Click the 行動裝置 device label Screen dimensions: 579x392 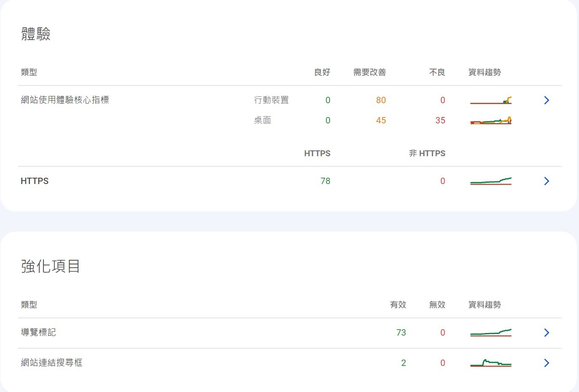[x=271, y=100]
